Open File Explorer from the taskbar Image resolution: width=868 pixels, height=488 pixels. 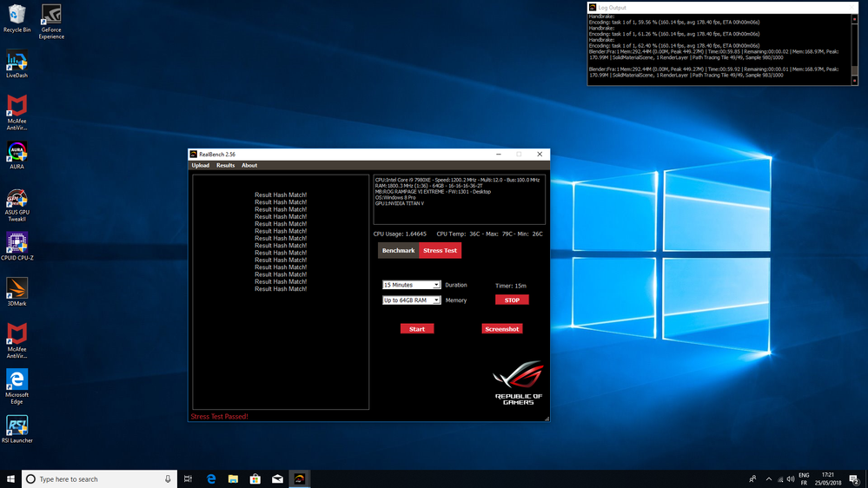[233, 479]
